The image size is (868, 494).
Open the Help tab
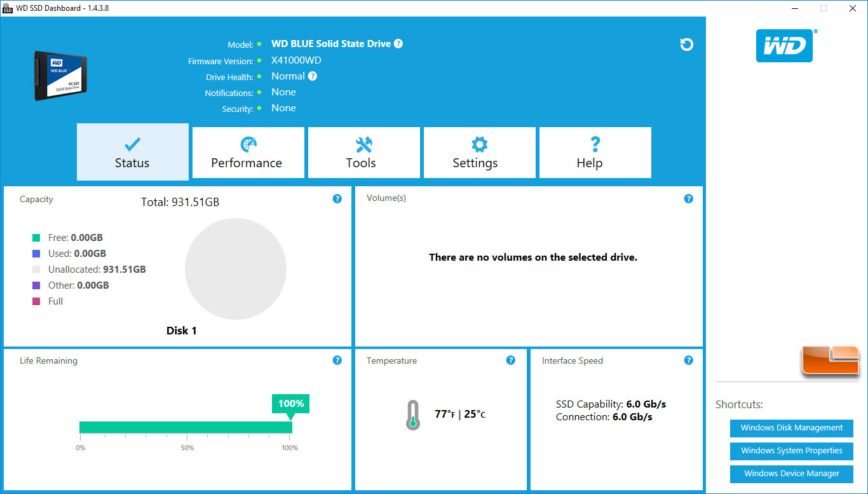click(595, 153)
